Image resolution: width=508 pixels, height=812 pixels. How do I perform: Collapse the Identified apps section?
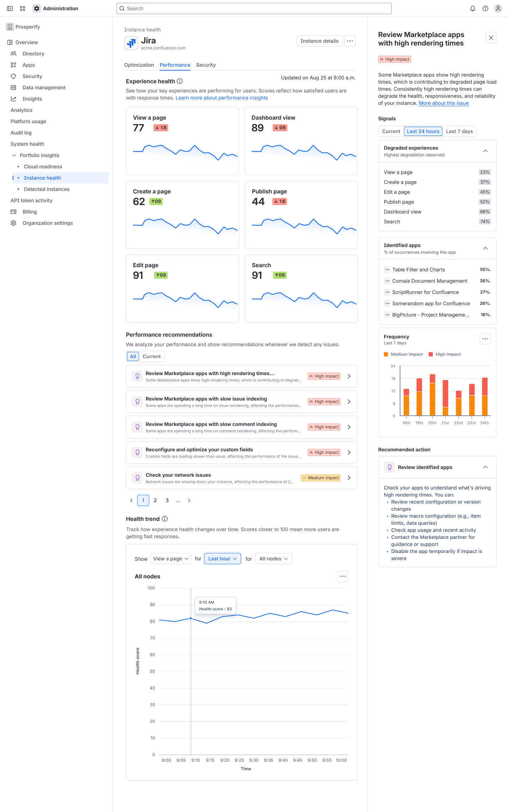coord(485,248)
